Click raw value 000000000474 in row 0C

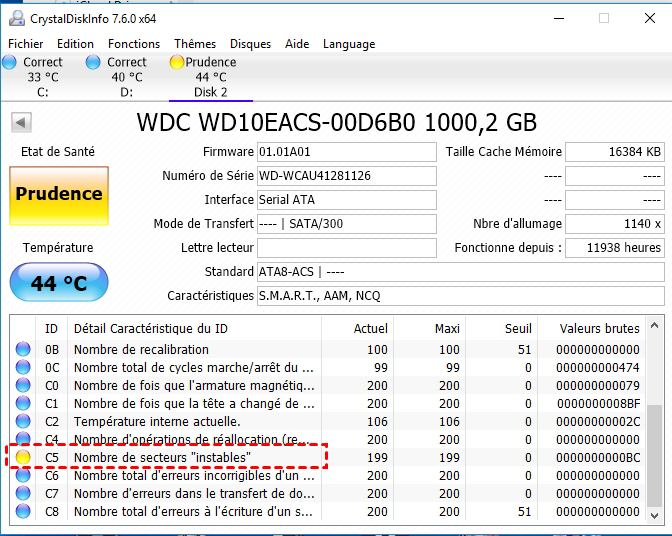coord(598,368)
